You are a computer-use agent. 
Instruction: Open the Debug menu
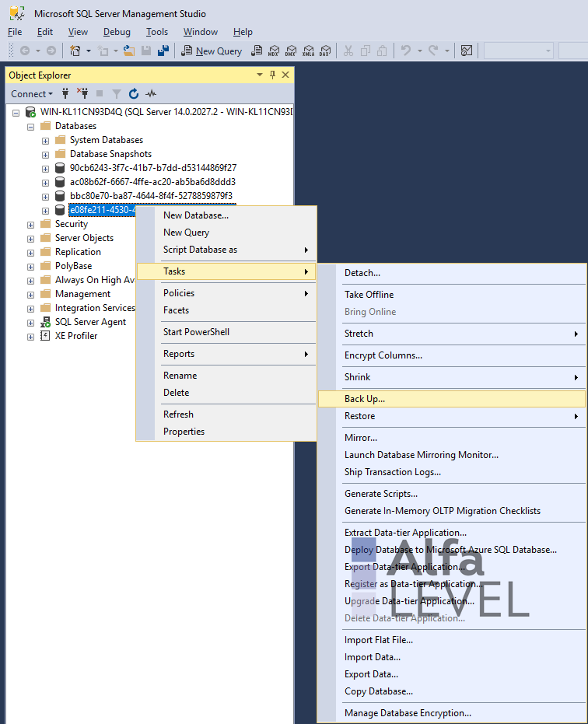[117, 32]
